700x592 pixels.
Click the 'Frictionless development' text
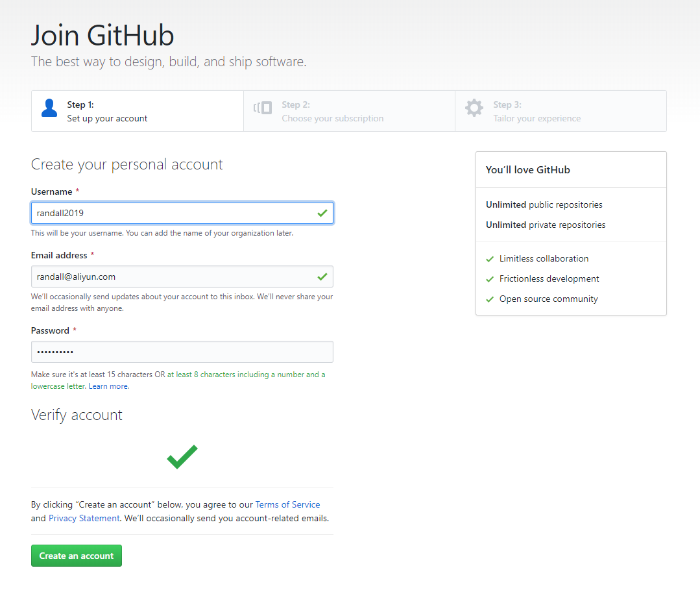pyautogui.click(x=549, y=279)
